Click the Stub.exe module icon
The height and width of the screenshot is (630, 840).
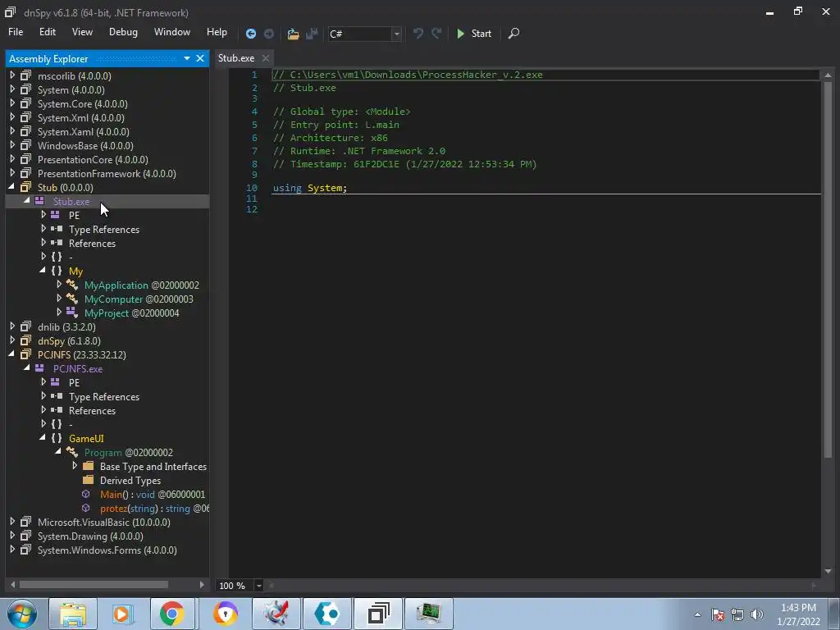39,201
